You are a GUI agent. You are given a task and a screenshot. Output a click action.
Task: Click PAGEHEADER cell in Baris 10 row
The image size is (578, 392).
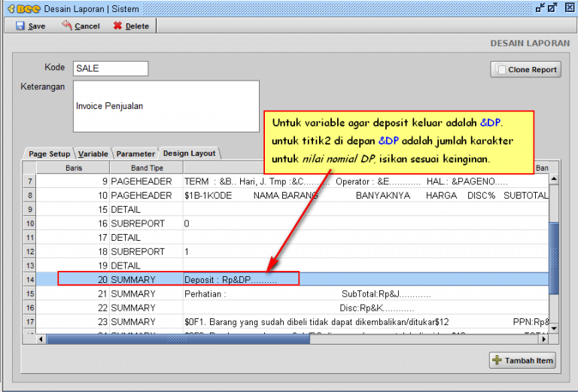[146, 196]
